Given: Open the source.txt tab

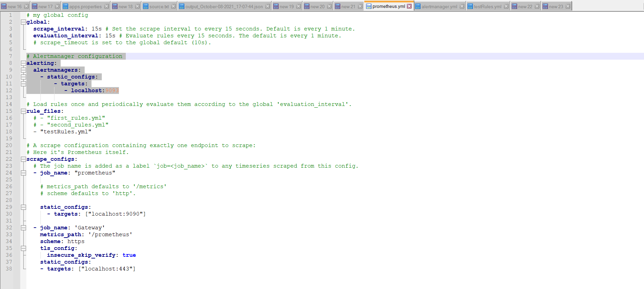Looking at the screenshot, I should 159,6.
